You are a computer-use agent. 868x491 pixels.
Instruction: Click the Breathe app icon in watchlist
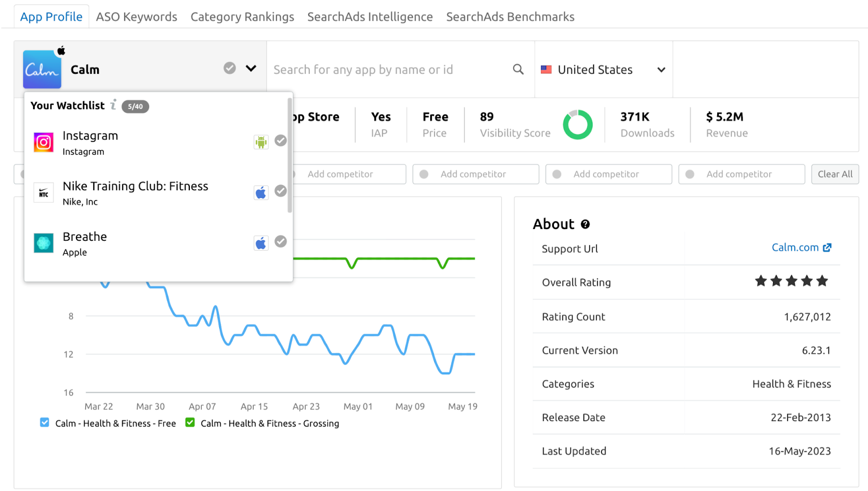pos(43,243)
